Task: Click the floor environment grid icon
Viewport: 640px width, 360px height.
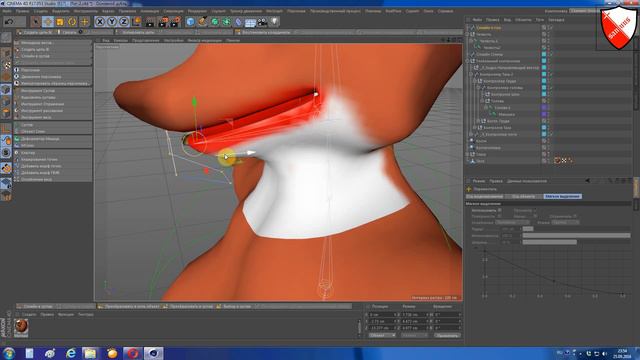Action: 251,22
